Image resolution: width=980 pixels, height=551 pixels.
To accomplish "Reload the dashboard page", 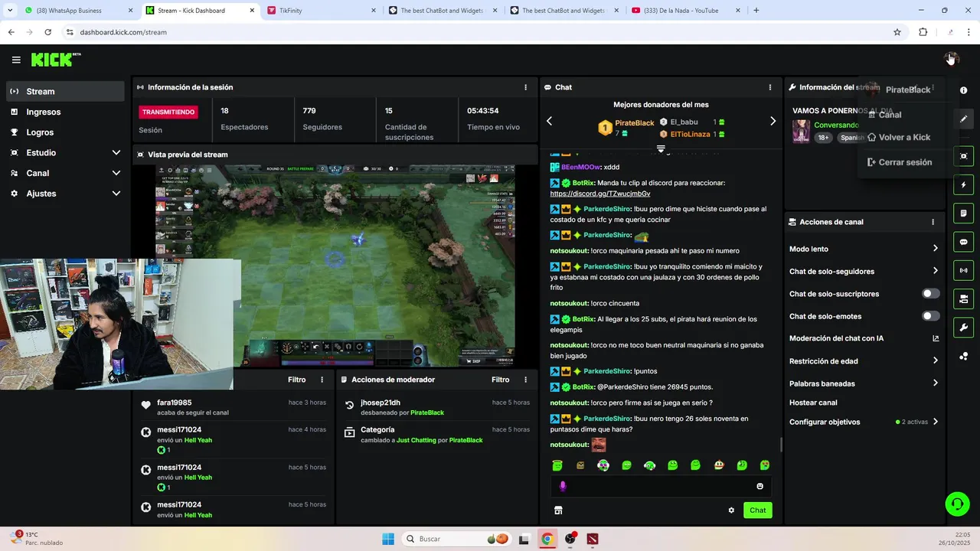I will (x=47, y=32).
